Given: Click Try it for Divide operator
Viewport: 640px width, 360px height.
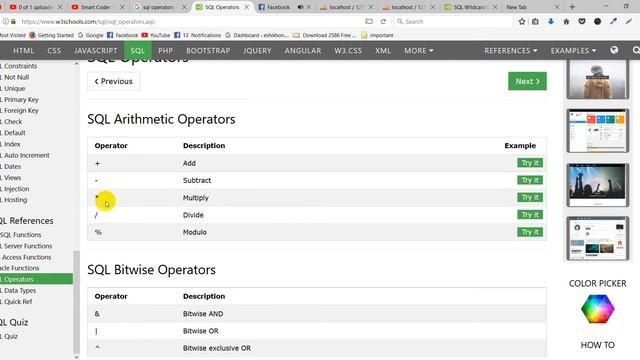Looking at the screenshot, I should pyautogui.click(x=530, y=215).
